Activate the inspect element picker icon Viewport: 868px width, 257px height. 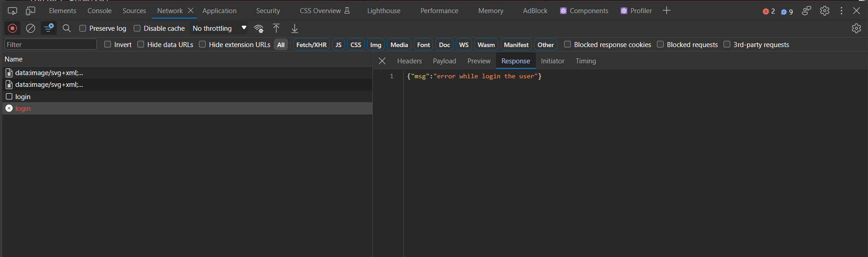(12, 11)
